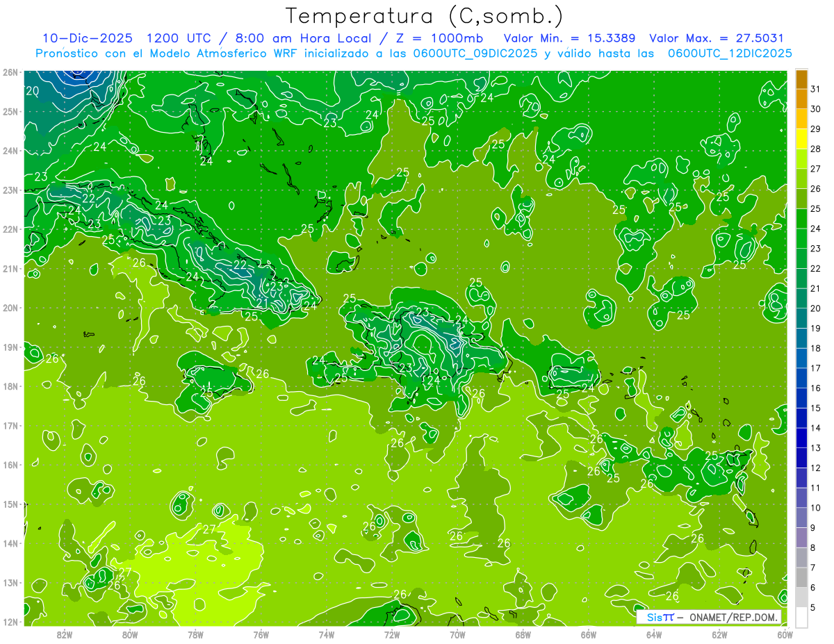Click legend value 31 on the color bar
The height and width of the screenshot is (644, 834).
[x=816, y=88]
